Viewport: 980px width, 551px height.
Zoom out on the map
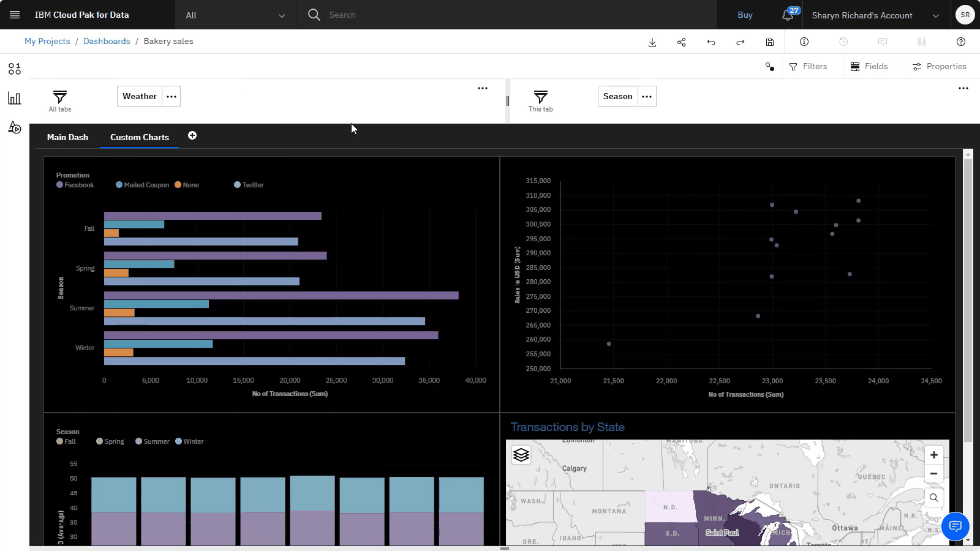[x=934, y=473]
